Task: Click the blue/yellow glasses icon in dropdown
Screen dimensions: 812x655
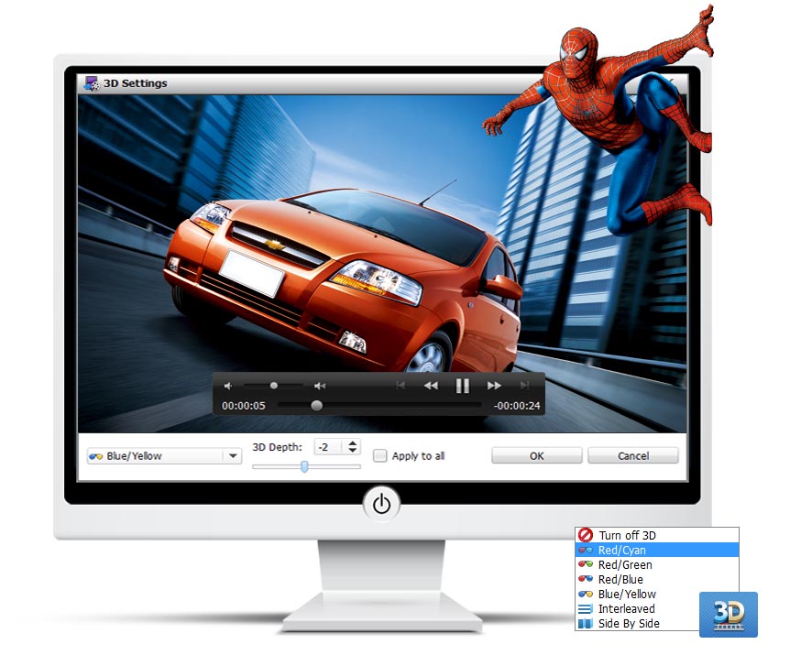Action: 96,456
